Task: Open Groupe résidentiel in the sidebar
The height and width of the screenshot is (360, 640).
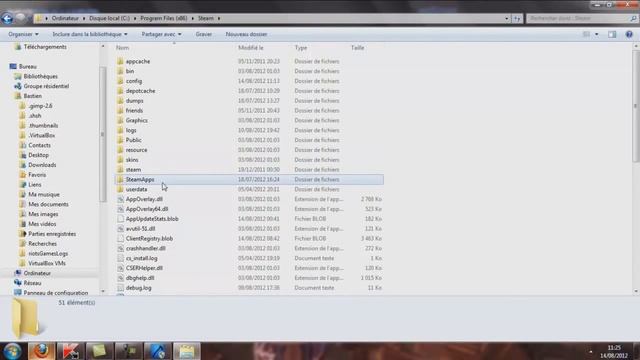Action: 46,86
